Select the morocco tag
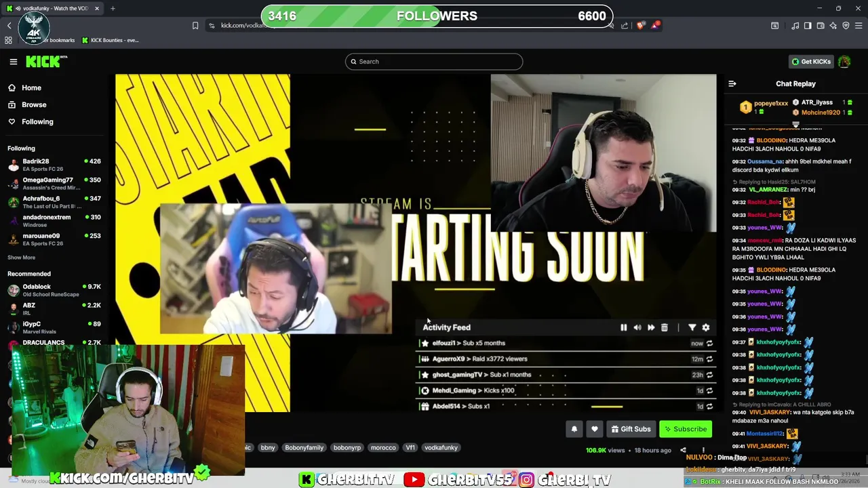The width and height of the screenshot is (868, 488). [383, 448]
